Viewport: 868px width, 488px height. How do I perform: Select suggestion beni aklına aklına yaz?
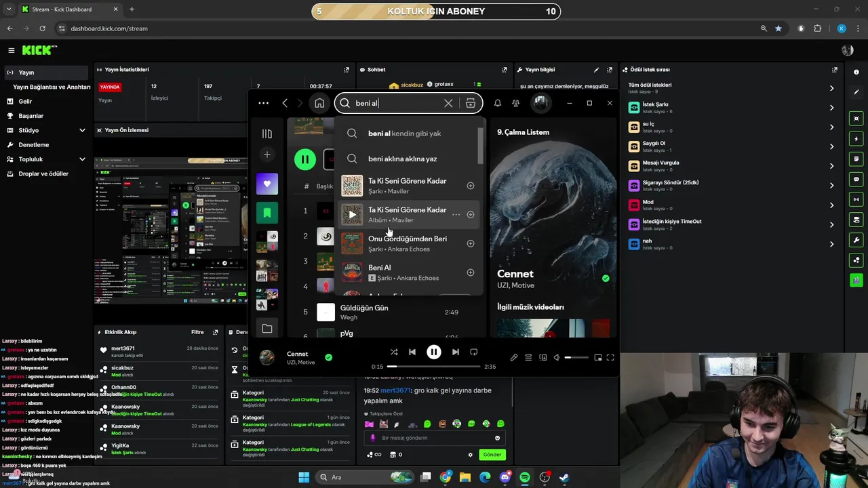tap(403, 159)
